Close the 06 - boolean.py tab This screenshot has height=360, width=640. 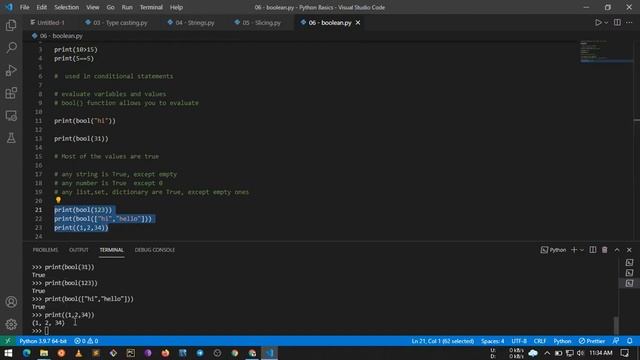click(x=358, y=23)
